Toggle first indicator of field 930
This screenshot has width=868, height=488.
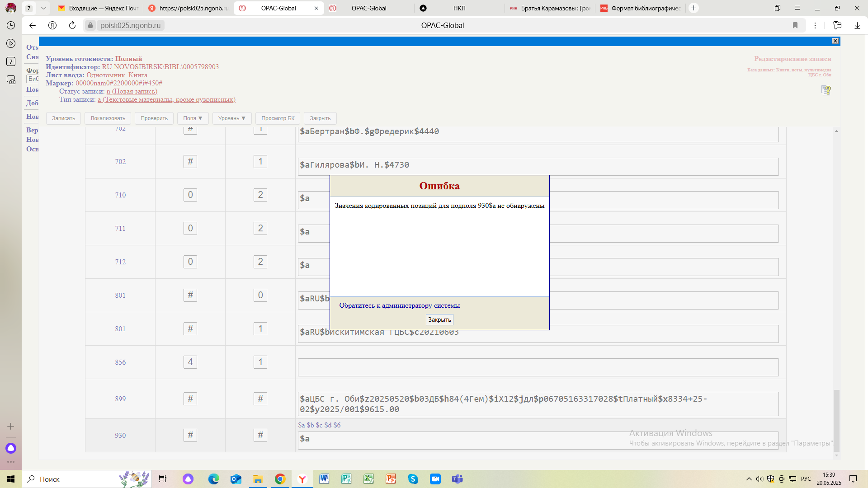[190, 435]
